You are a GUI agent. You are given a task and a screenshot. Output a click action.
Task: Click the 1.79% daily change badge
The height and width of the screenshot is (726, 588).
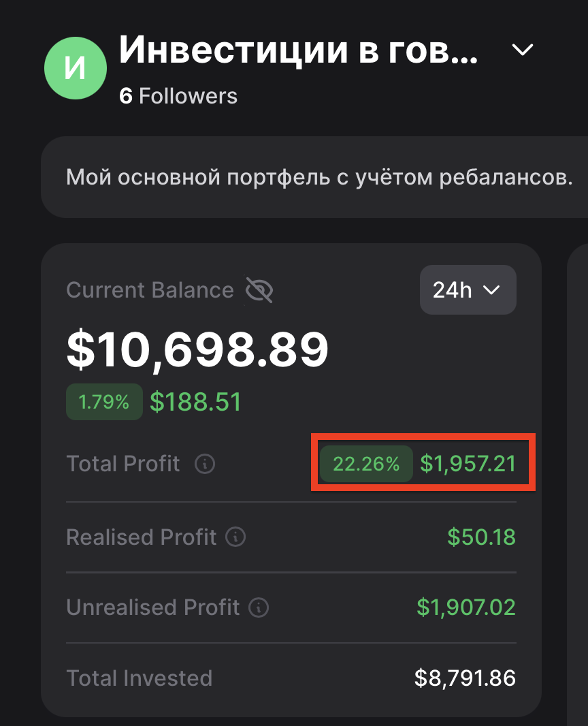[x=104, y=402]
